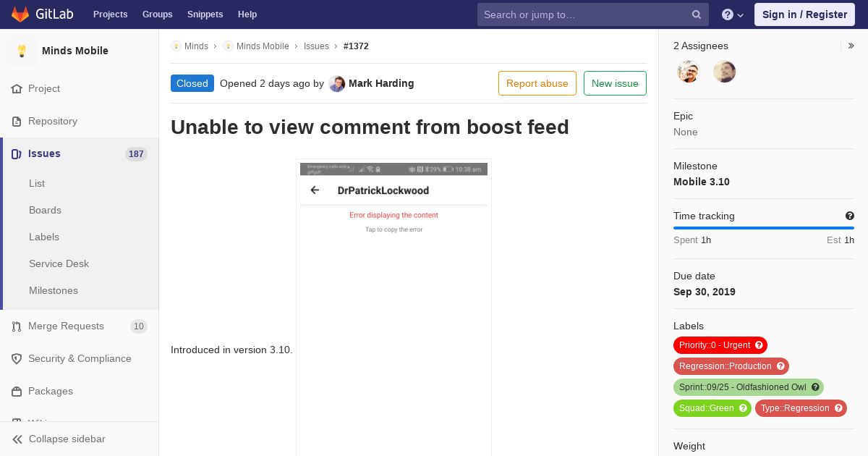Click the second assignee avatar
868x456 pixels.
tap(724, 72)
